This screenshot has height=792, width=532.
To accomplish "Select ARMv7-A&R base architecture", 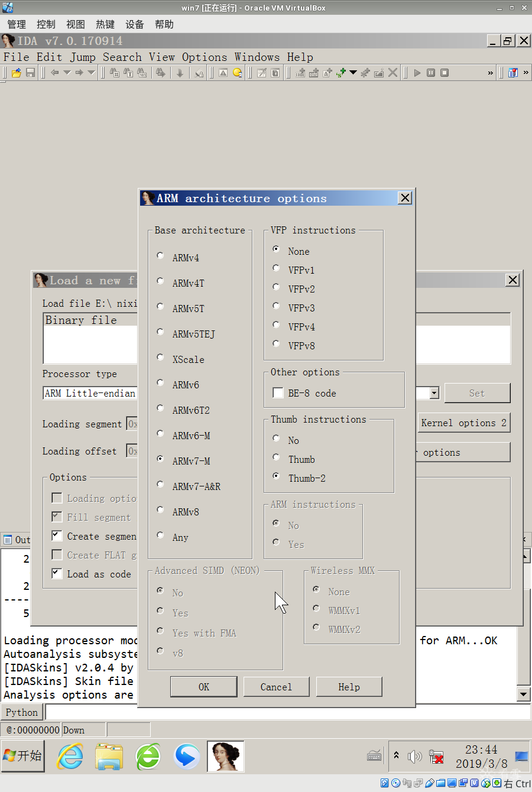I will click(160, 485).
